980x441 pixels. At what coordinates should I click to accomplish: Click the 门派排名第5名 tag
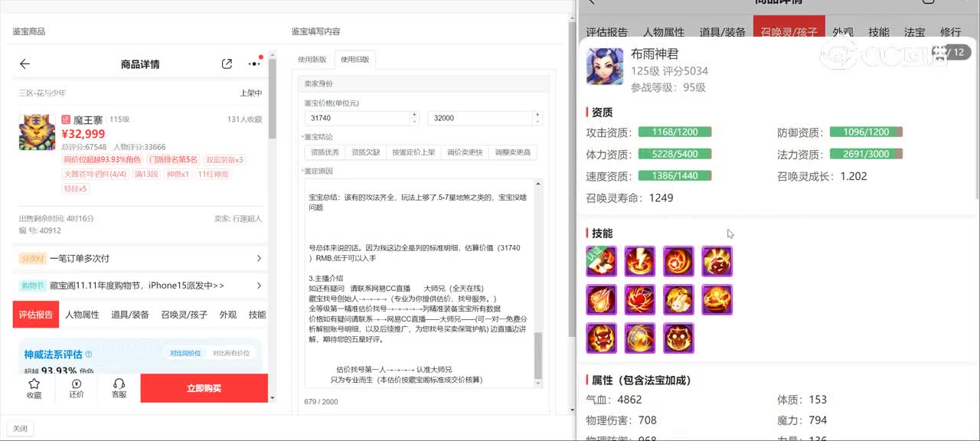pyautogui.click(x=173, y=160)
